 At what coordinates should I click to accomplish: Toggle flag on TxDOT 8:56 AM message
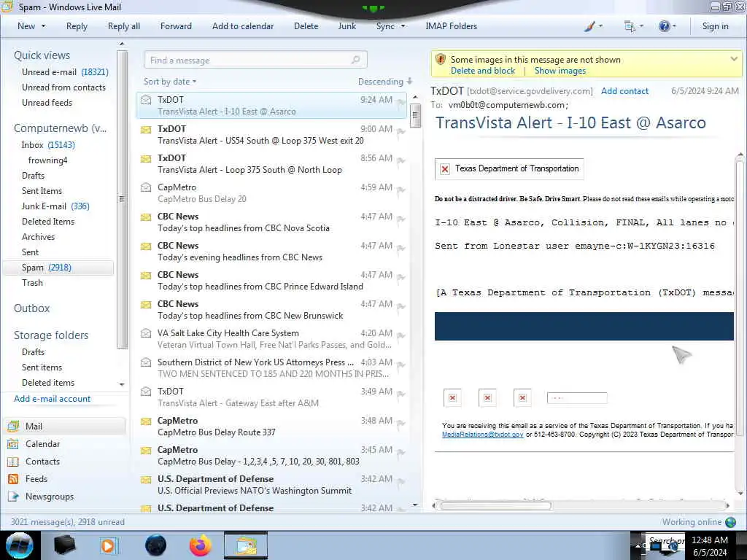(401, 160)
